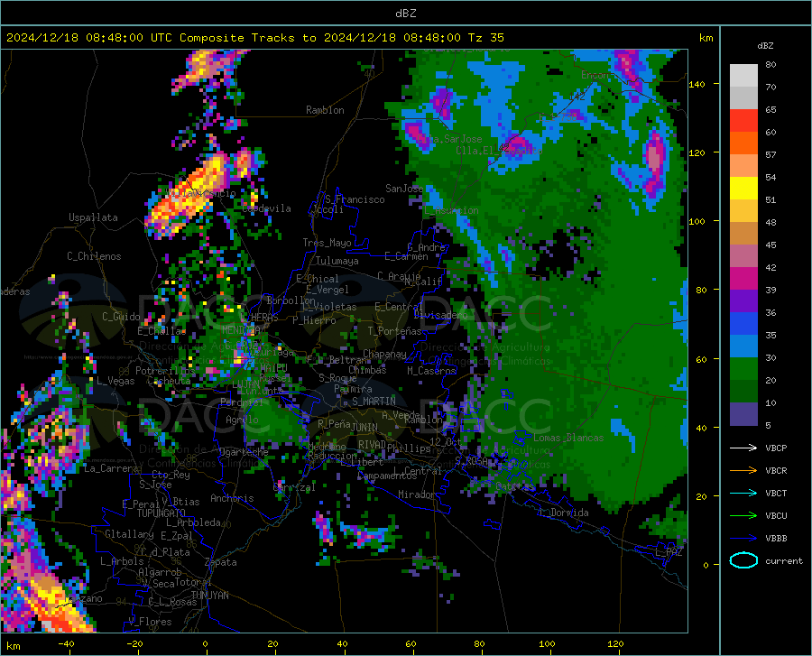Click the white VBCP arrow in the legend
This screenshot has height=656, width=812.
(x=743, y=448)
